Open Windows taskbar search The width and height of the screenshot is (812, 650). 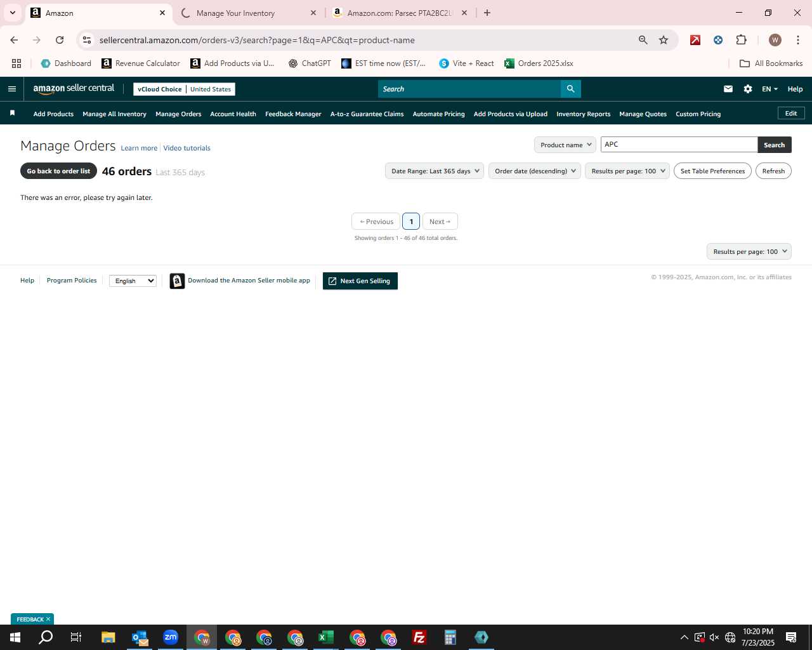click(x=46, y=637)
